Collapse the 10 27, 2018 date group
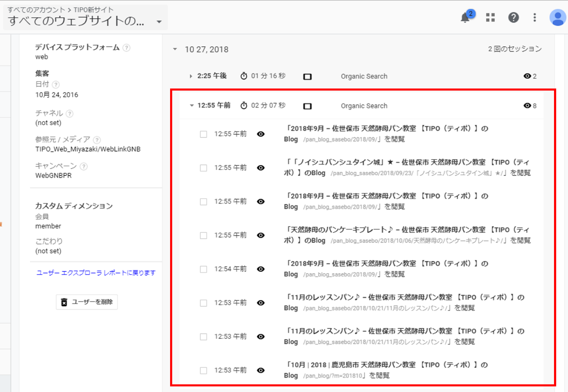The height and width of the screenshot is (392, 568). [x=175, y=49]
